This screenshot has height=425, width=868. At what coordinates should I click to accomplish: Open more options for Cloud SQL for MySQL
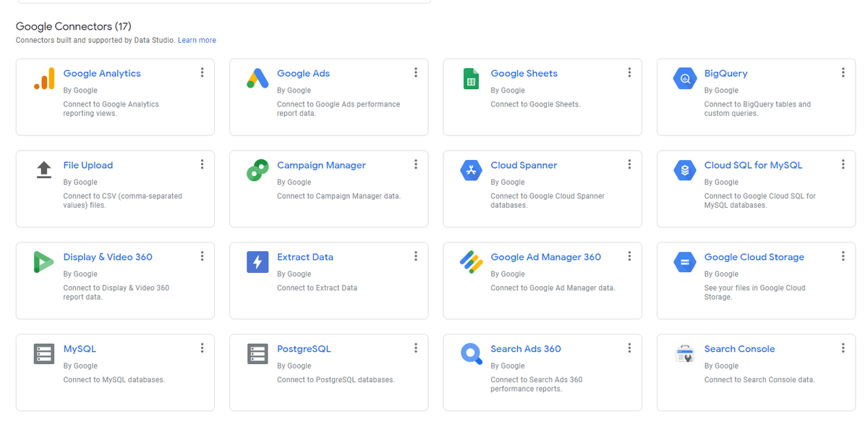pyautogui.click(x=843, y=164)
